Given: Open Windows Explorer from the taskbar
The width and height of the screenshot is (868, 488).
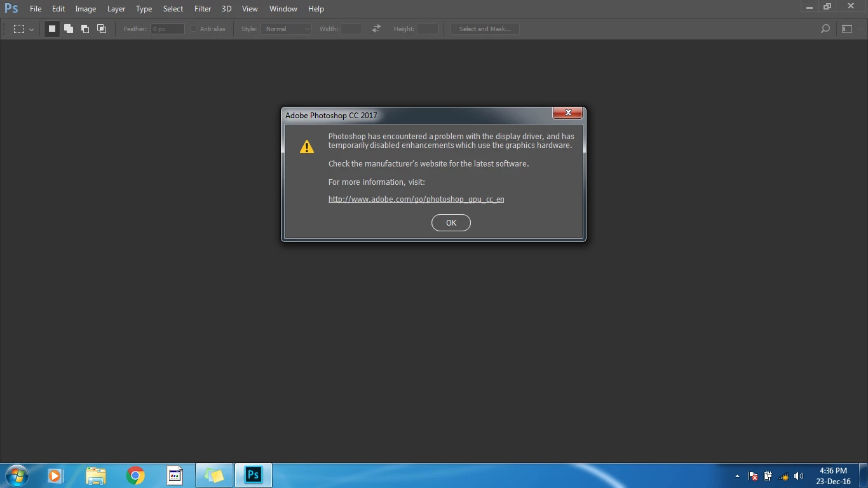Looking at the screenshot, I should click(95, 475).
